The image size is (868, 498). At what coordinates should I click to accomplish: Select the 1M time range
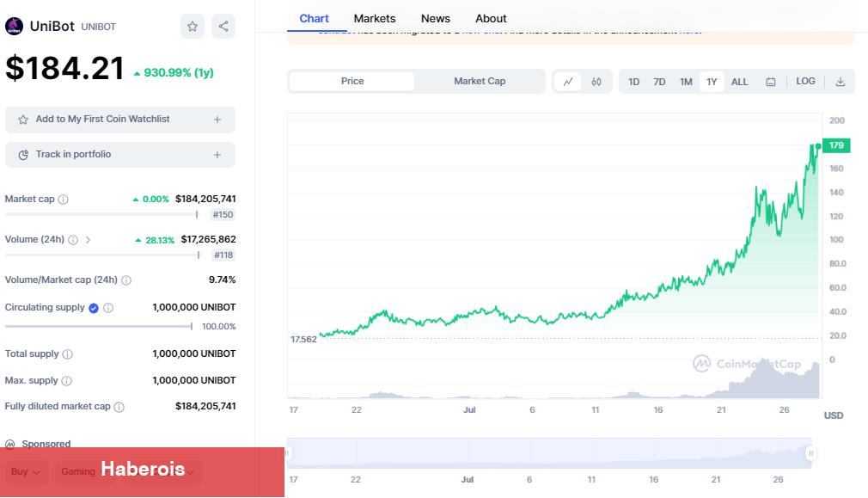(x=686, y=82)
